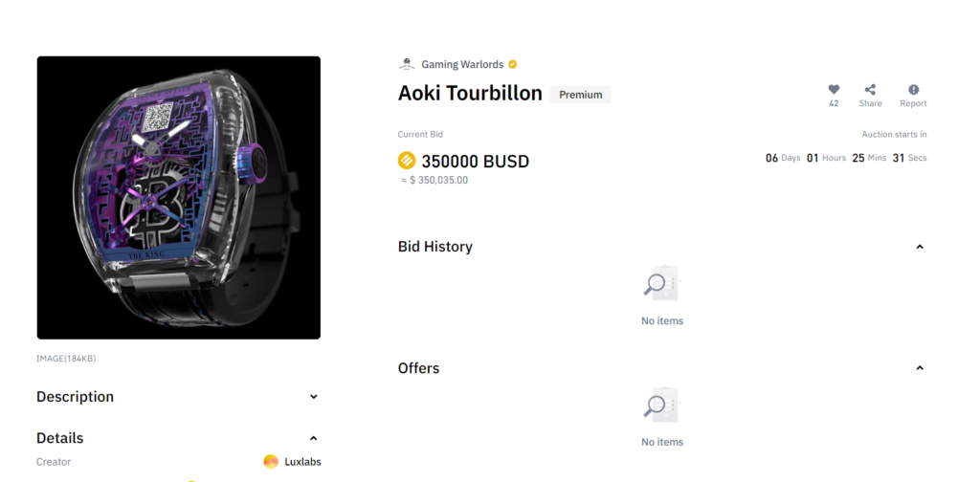
Task: Click the Share icon
Action: (870, 89)
